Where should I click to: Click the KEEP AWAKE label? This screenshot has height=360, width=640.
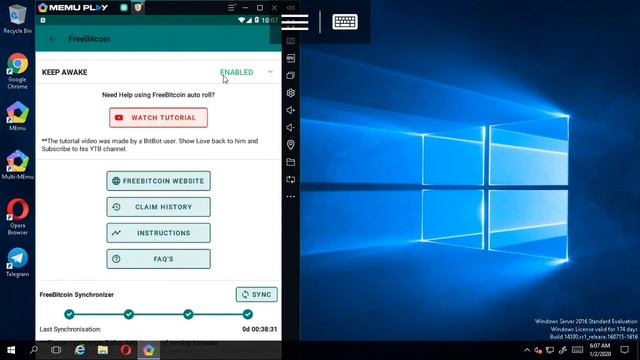tap(64, 72)
